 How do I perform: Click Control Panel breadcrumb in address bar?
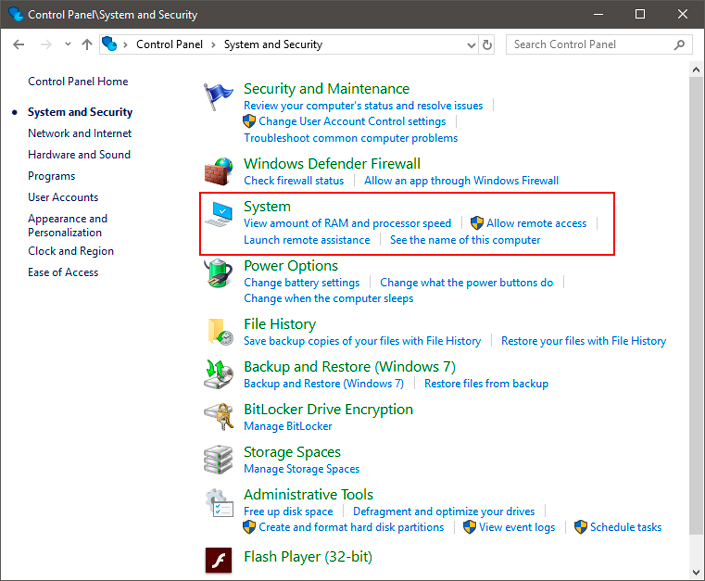pos(170,45)
